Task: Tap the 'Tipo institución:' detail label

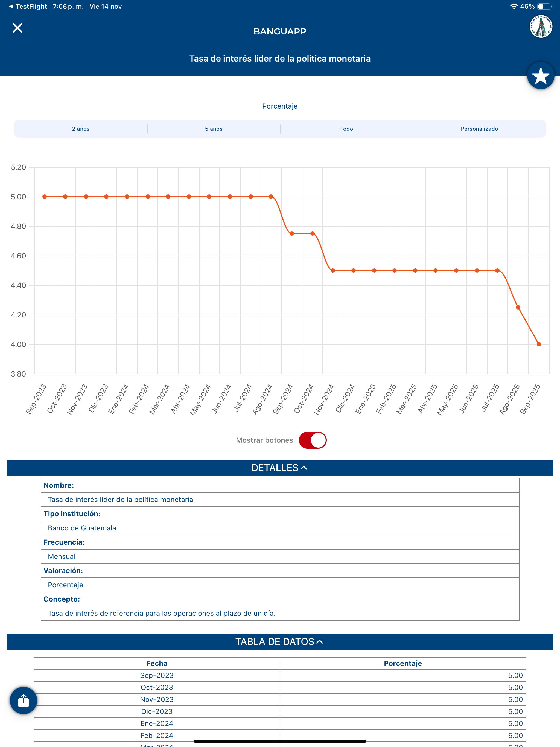Action: click(x=72, y=514)
